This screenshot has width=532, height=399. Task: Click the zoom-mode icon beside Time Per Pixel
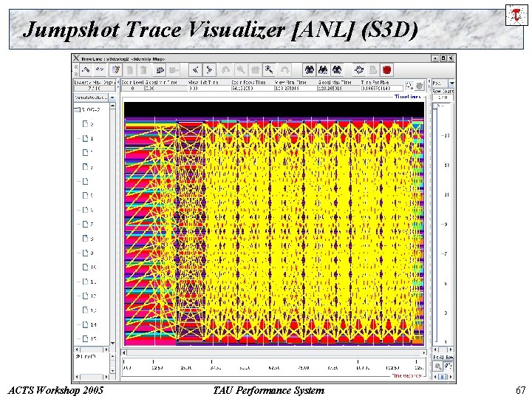[x=409, y=86]
